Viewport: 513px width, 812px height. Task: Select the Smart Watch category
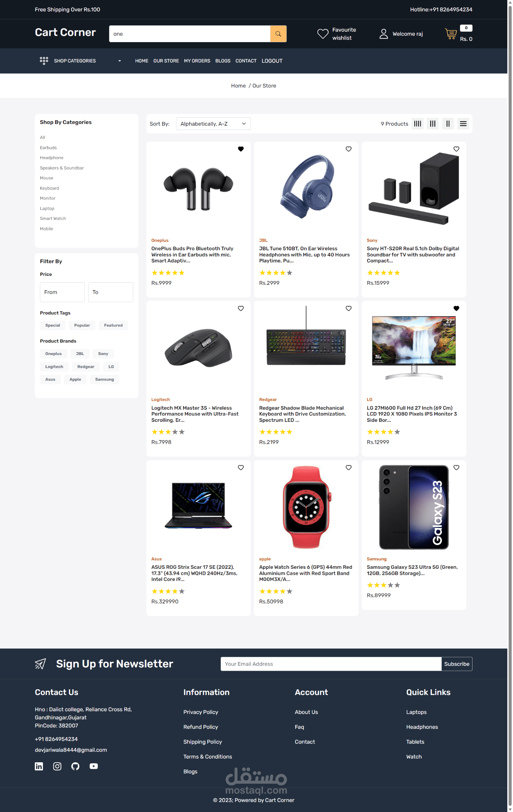tap(53, 219)
